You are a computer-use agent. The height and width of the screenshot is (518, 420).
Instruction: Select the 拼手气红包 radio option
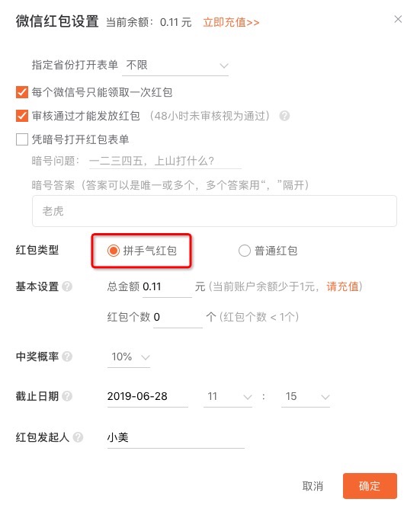click(x=113, y=251)
